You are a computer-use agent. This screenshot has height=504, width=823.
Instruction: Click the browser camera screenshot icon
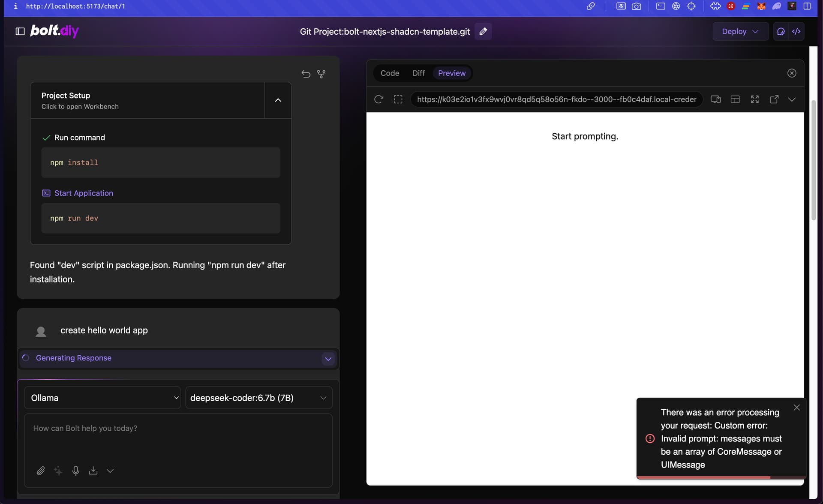pyautogui.click(x=637, y=6)
